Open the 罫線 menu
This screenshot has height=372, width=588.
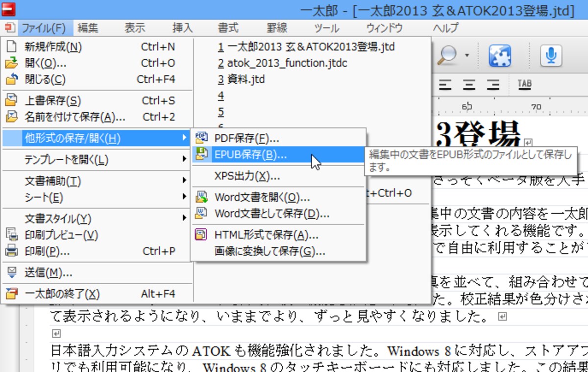tap(277, 28)
